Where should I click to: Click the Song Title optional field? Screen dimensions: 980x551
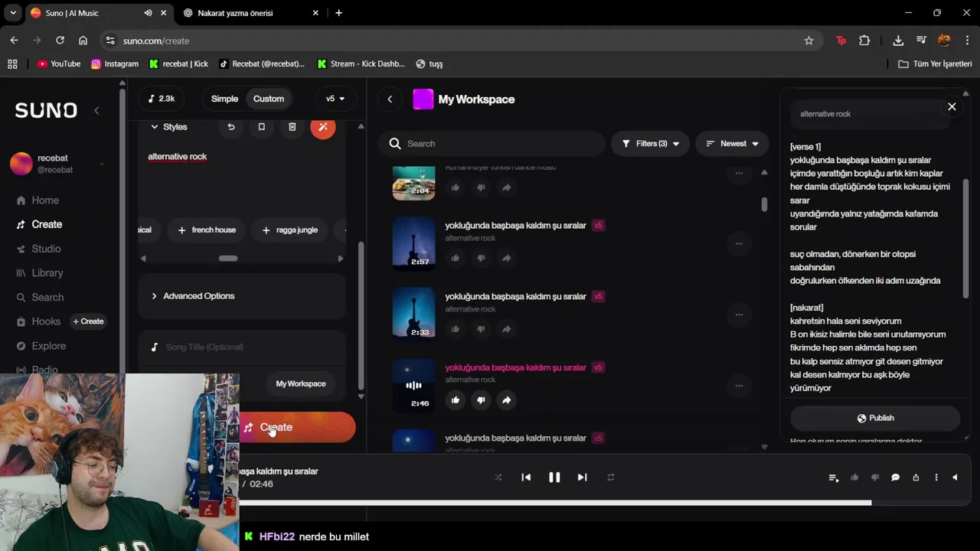click(242, 347)
